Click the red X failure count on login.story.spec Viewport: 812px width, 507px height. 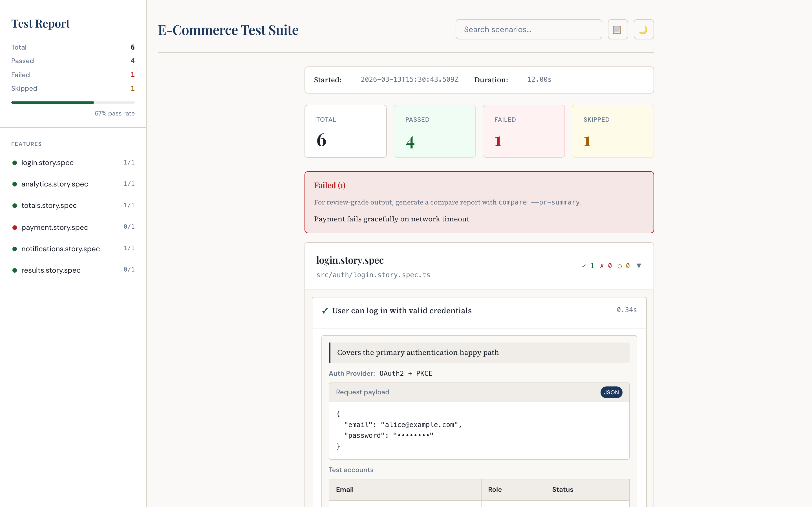click(x=606, y=265)
